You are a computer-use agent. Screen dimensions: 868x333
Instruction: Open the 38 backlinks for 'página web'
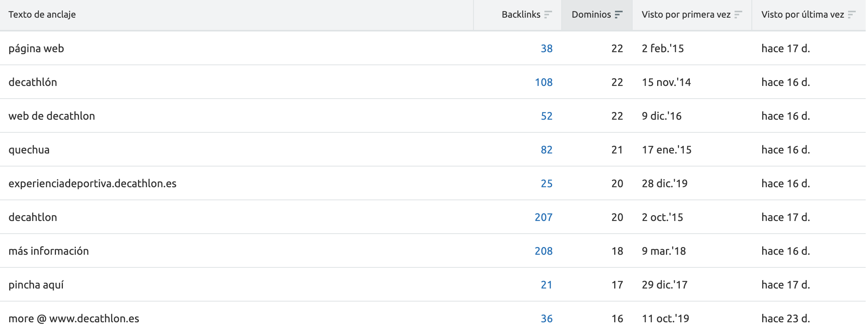click(546, 48)
